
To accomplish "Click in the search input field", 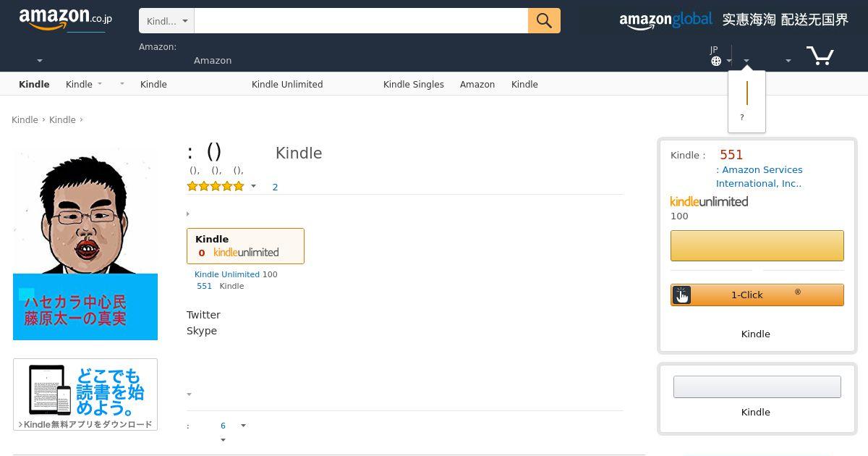I will click(361, 21).
